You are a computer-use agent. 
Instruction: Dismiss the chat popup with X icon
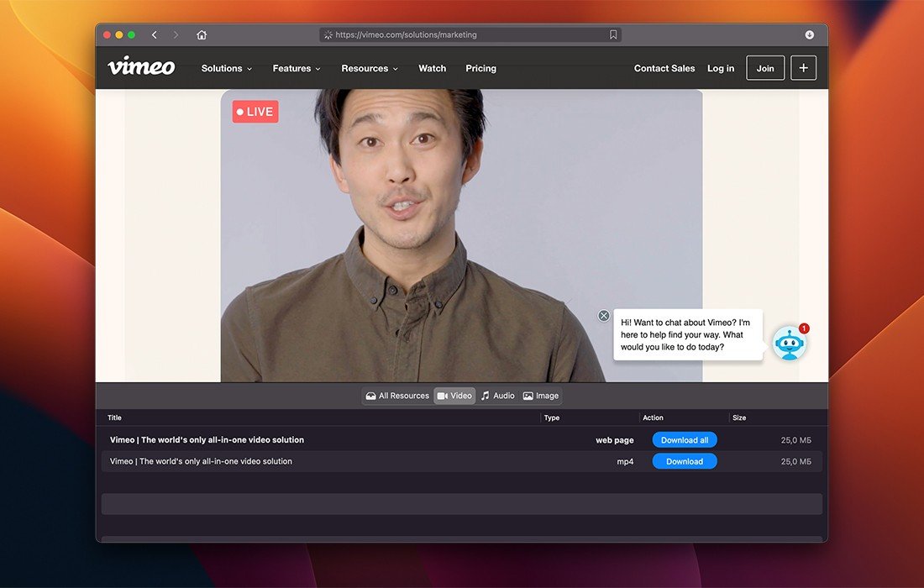603,316
